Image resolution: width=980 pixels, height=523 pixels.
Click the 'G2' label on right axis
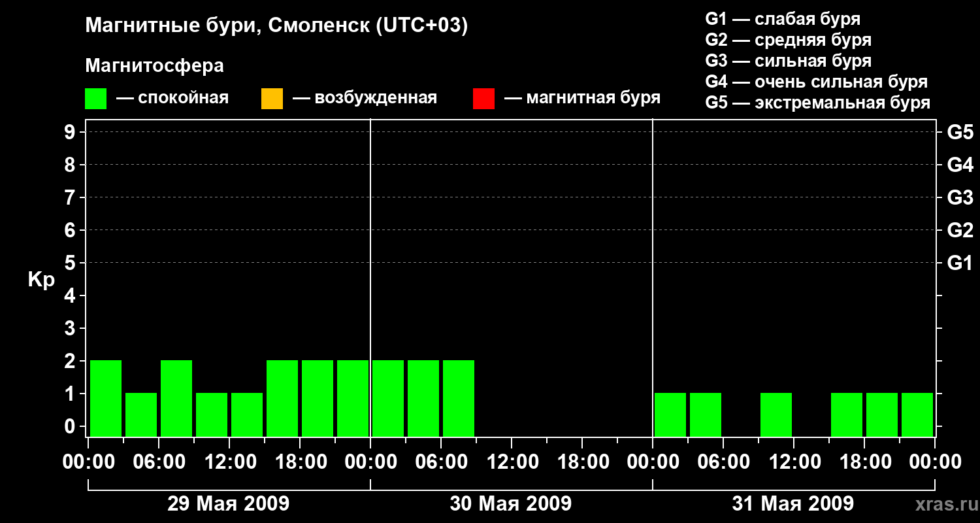pos(960,230)
